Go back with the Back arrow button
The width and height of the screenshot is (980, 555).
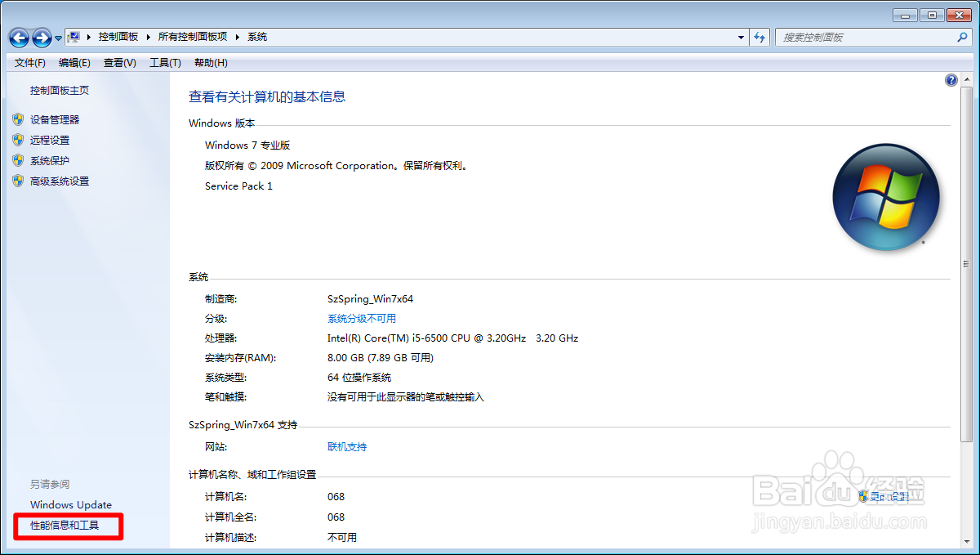click(x=19, y=38)
